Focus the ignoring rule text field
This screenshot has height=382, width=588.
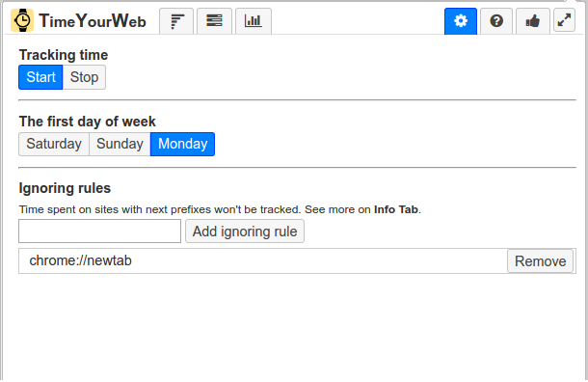[x=99, y=232]
